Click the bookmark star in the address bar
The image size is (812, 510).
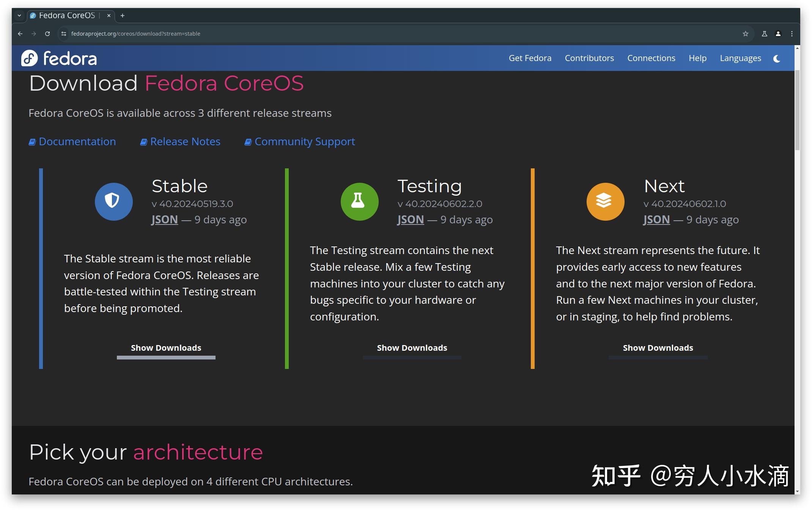pos(746,33)
